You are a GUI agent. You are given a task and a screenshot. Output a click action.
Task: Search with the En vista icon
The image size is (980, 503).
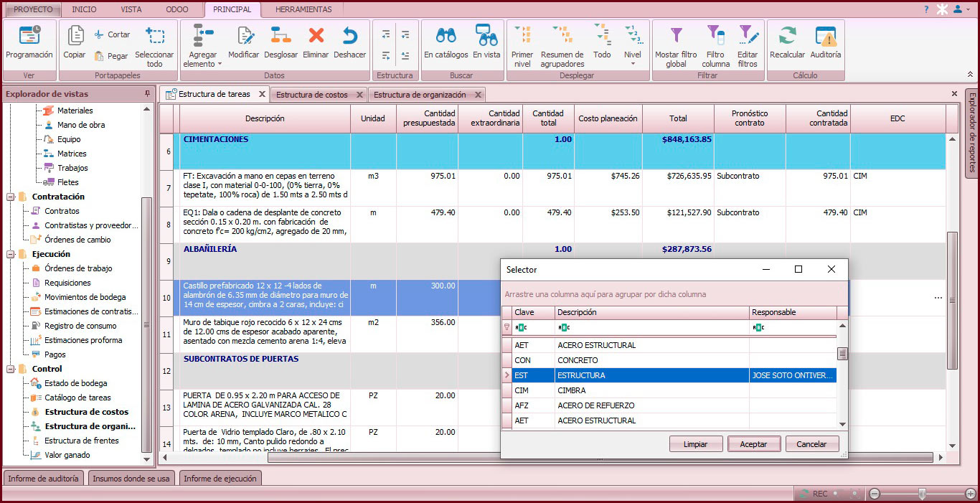tap(486, 36)
